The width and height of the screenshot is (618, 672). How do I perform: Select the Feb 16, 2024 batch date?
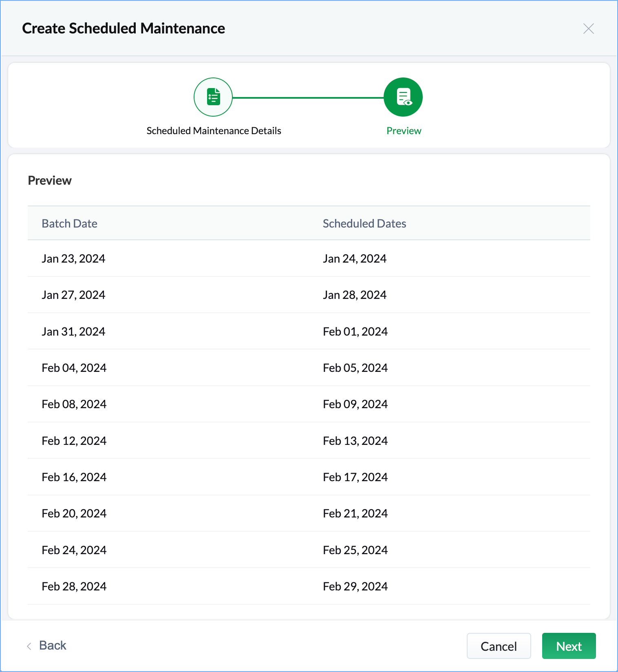(74, 477)
